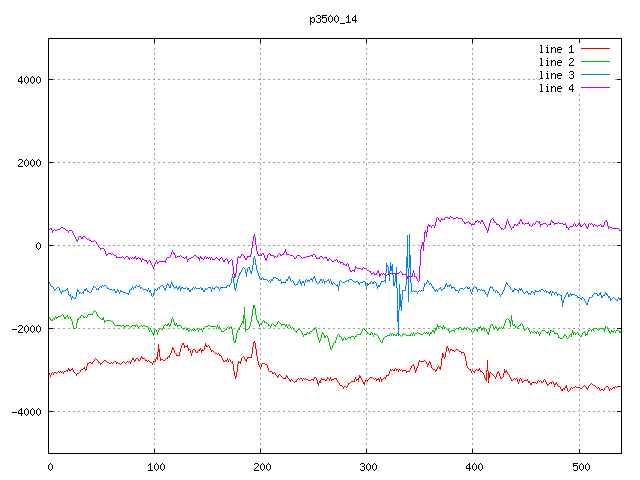Click the 100 x-axis tick label
This screenshot has height=480, width=640.
pyautogui.click(x=154, y=466)
